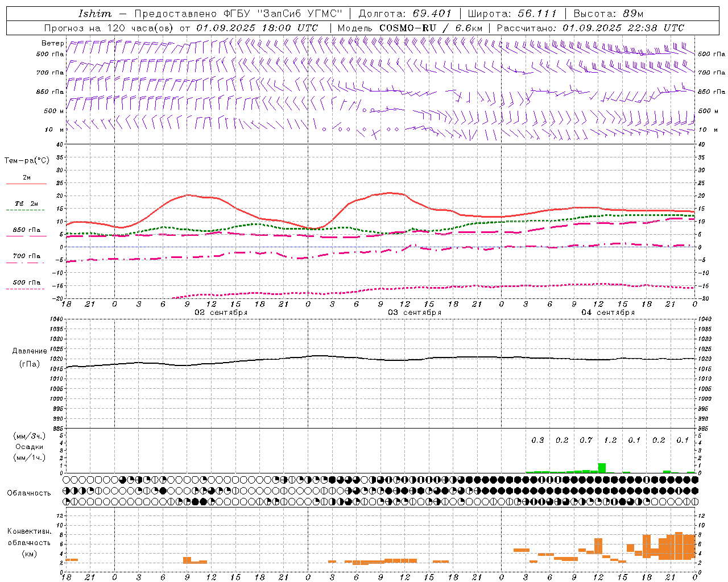Click the Td 2м dew point legend label
The image size is (728, 582).
pos(27,203)
